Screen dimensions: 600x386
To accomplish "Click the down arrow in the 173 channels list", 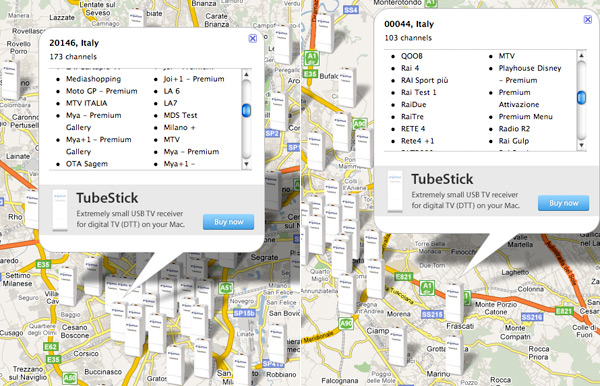I will 246,164.
